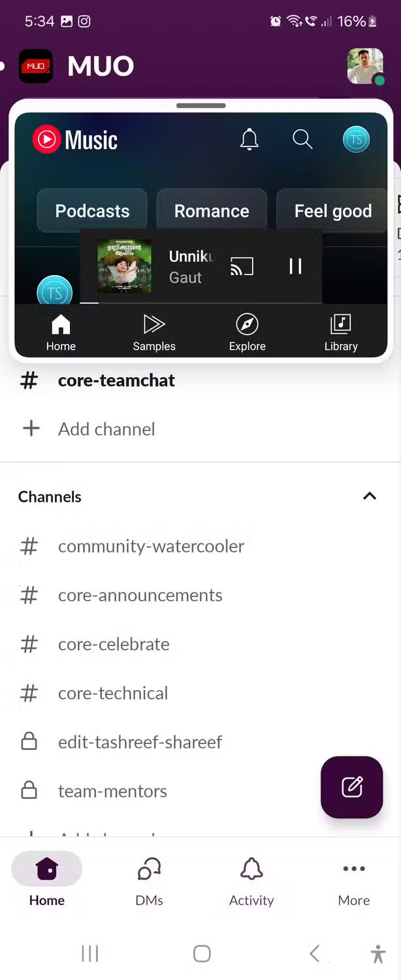The image size is (401, 980).
Task: Open the Slack Activity bell tab
Action: point(251,882)
